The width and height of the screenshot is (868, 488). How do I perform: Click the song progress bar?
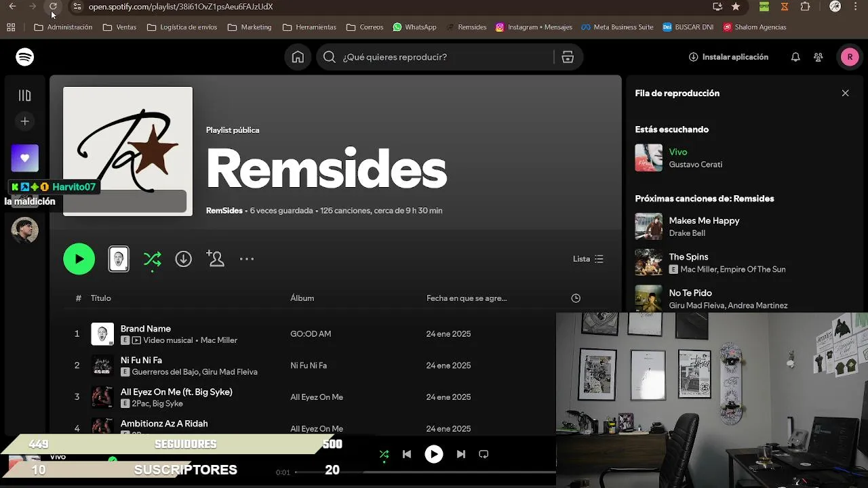click(426, 472)
